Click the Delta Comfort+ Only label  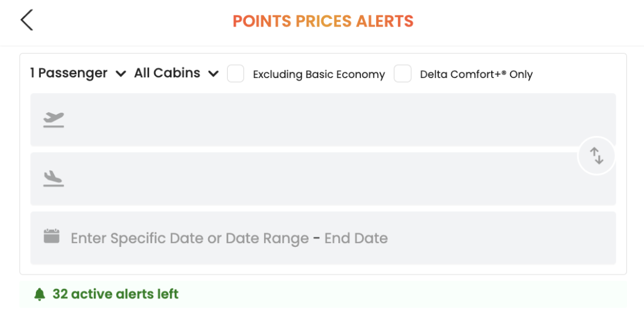[476, 74]
